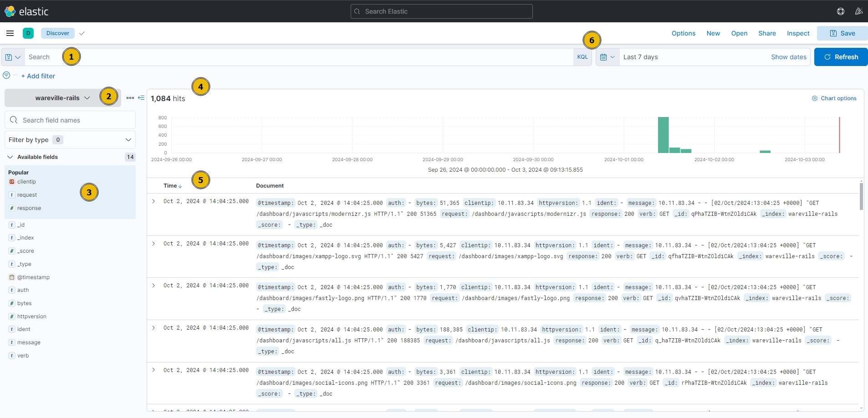Expand the fastly-logo.png document row
This screenshot has height=418, width=868.
coord(153,285)
